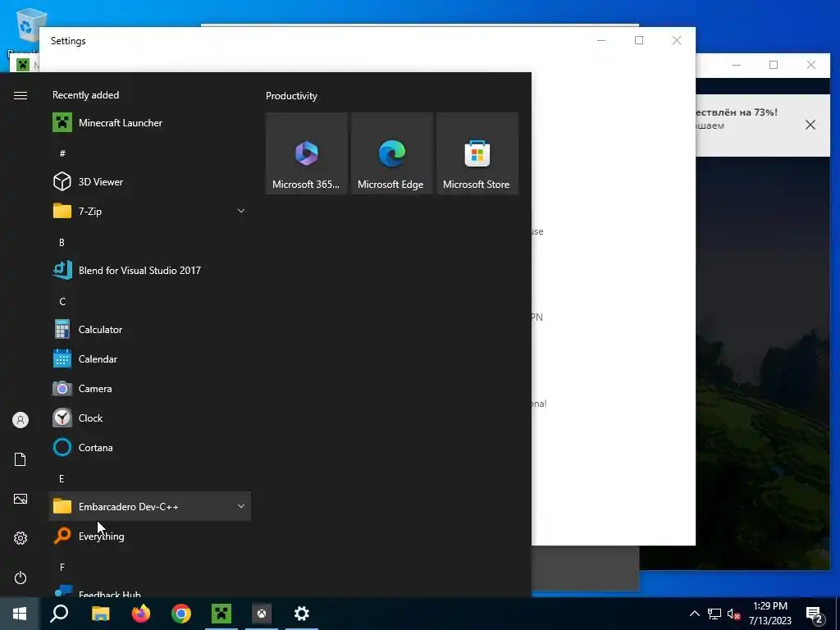Screen dimensions: 840x630
Task: Jump to letter # section header
Action: (62, 153)
